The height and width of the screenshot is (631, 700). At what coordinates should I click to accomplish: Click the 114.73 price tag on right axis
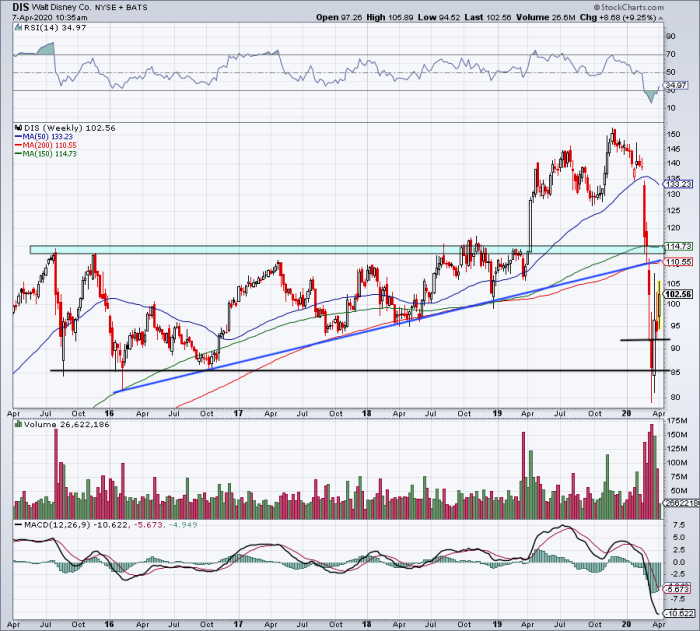678,247
